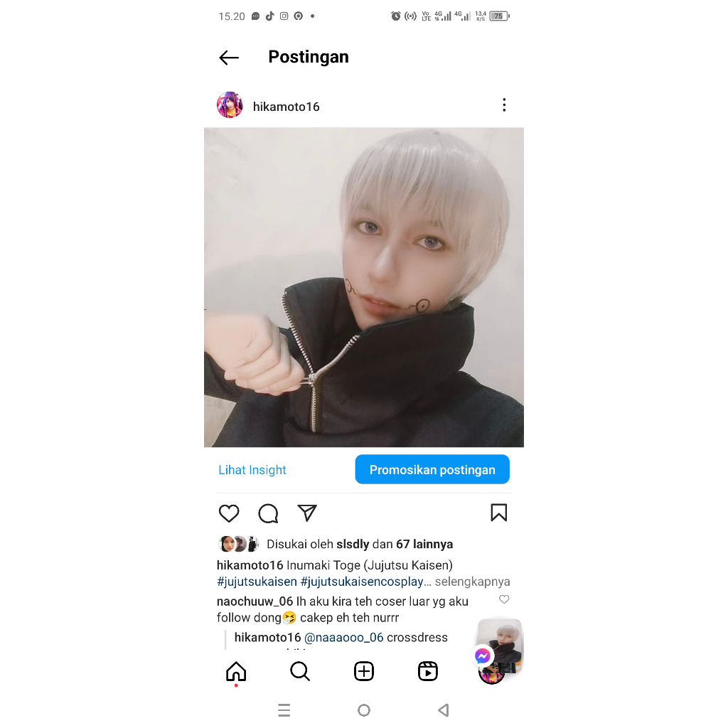Viewport: 728px width, 728px height.
Task: Save the post with the bookmark icon
Action: pyautogui.click(x=498, y=513)
